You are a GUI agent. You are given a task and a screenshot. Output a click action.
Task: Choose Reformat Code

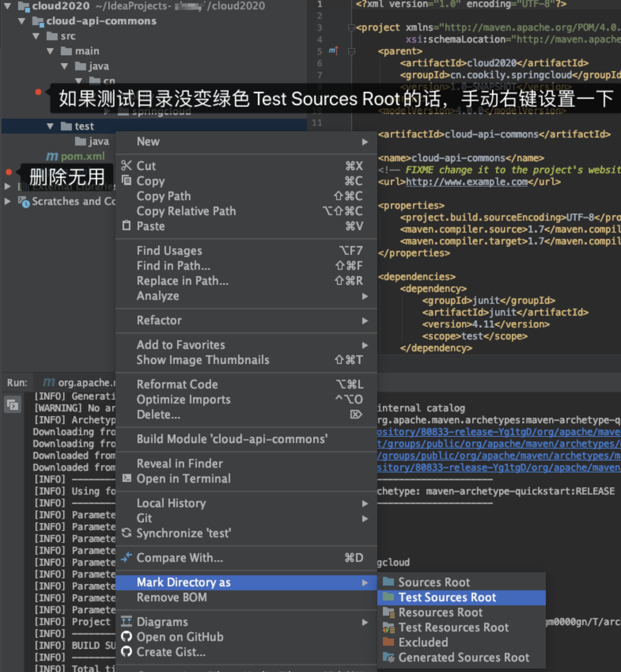click(x=246, y=384)
